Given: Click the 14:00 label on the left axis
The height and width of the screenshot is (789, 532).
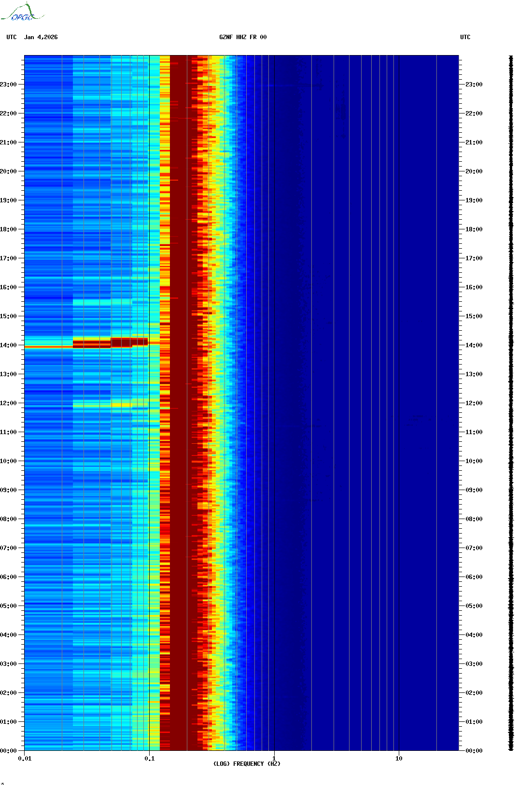Looking at the screenshot, I should click(x=8, y=345).
